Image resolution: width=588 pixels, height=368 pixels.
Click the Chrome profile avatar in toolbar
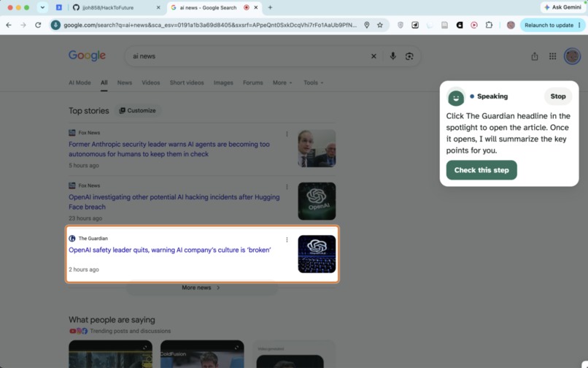[511, 25]
